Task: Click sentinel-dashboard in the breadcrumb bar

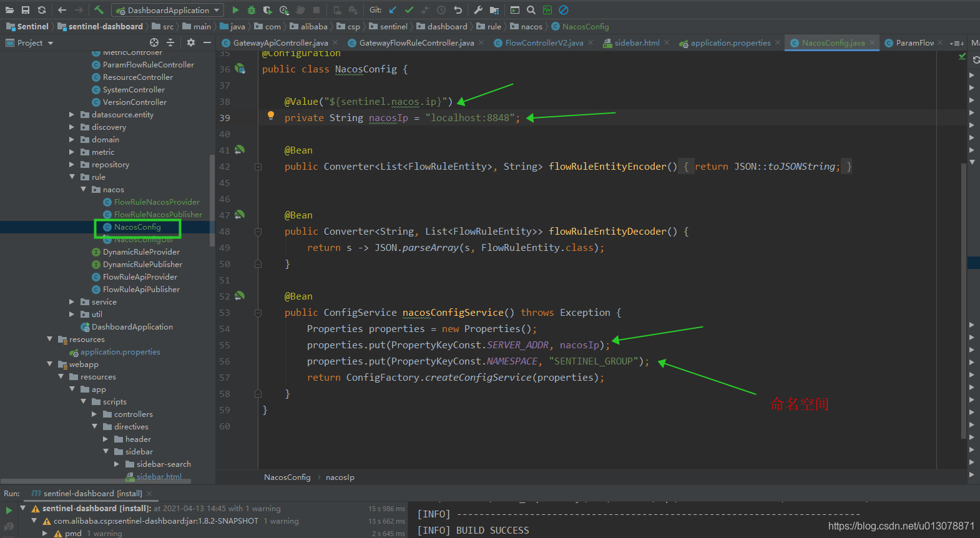Action: pos(100,26)
